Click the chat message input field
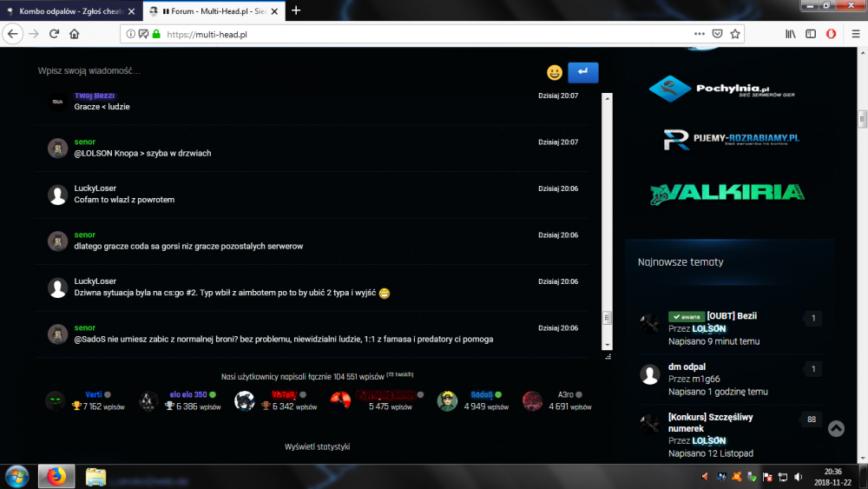The width and height of the screenshot is (868, 489). (x=278, y=71)
